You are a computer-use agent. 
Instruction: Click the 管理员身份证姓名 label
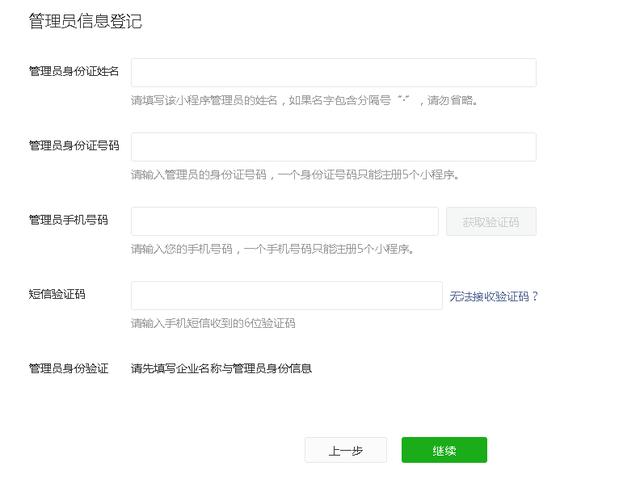[x=74, y=71]
